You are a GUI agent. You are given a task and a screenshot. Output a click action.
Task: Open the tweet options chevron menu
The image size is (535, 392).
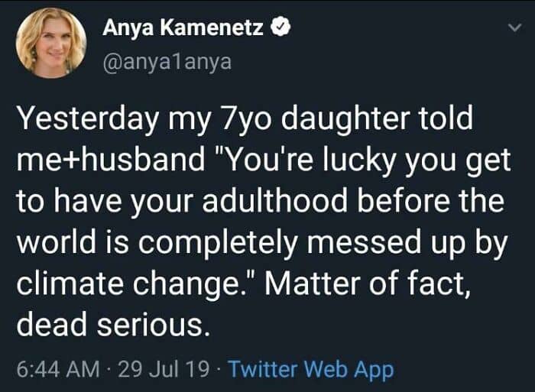tap(514, 28)
